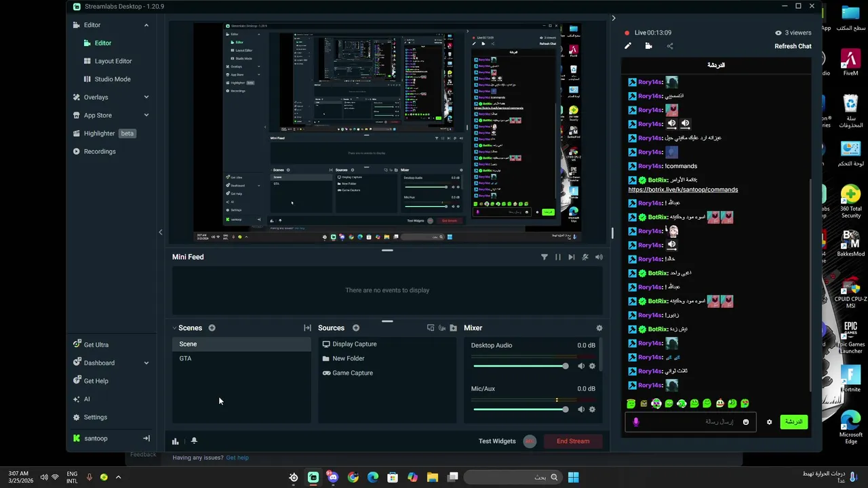Viewport: 868px width, 488px height.
Task: Select the Editor sub-item in sidebar
Action: coord(102,43)
